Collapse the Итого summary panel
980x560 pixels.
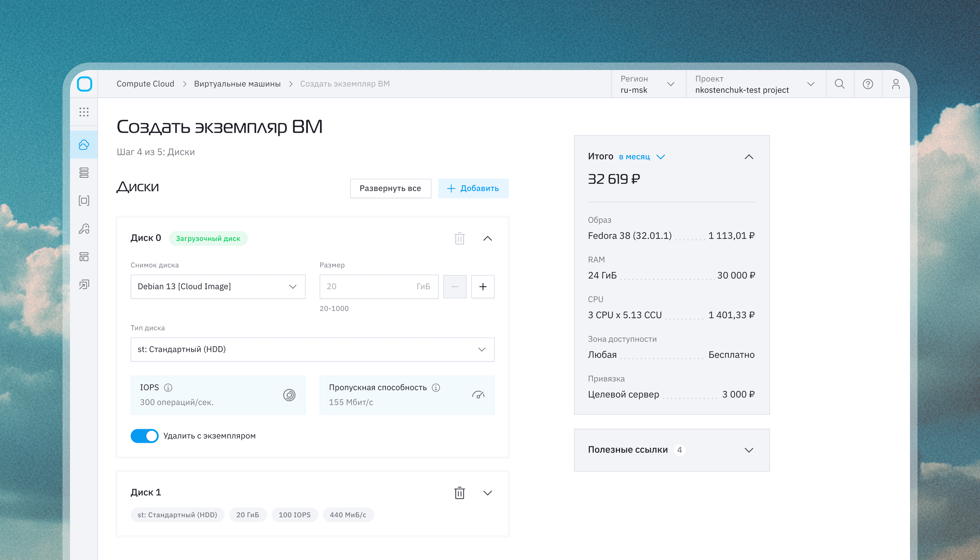coord(748,157)
